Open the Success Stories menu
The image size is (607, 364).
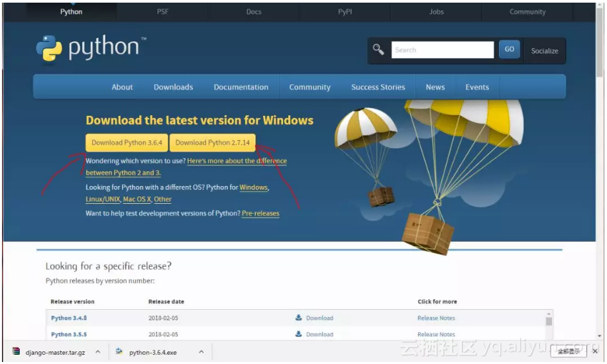[x=378, y=87]
